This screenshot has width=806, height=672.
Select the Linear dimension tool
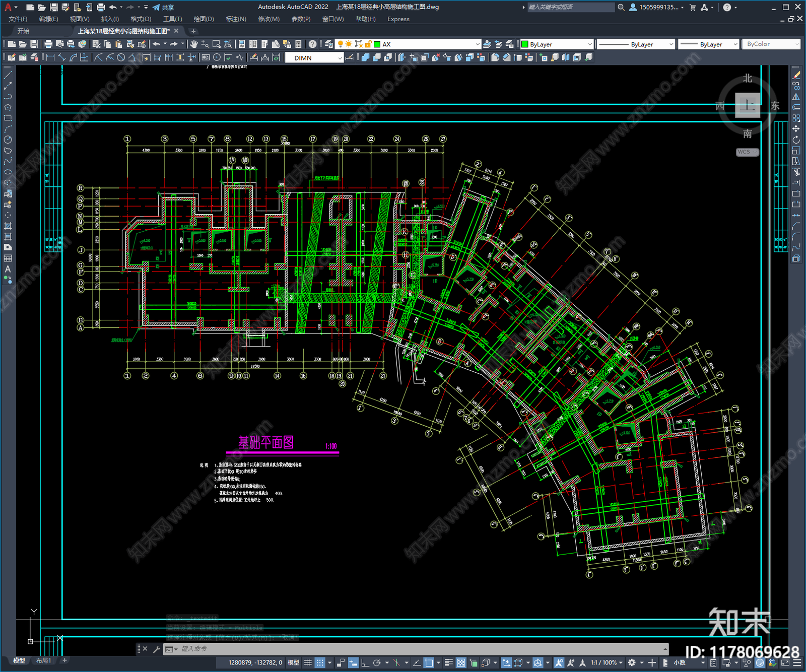50,57
